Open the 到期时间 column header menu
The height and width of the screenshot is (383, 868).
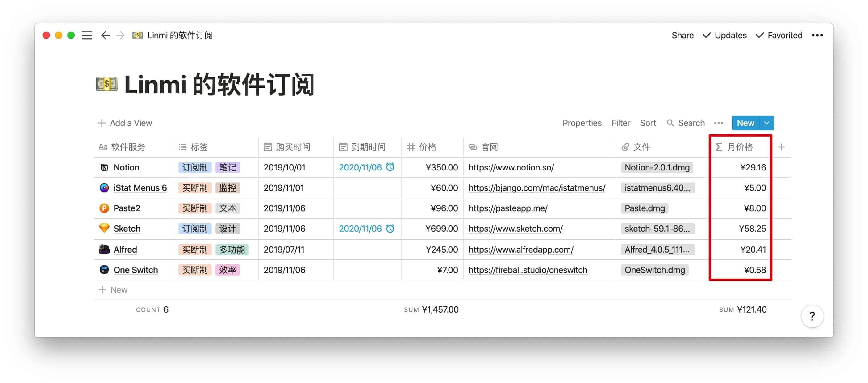367,147
